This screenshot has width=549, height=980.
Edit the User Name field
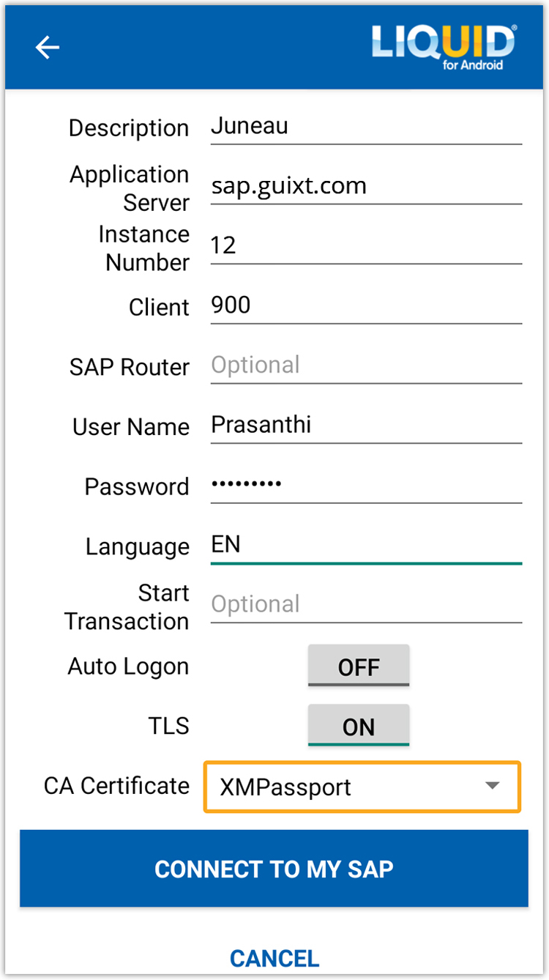click(x=366, y=426)
